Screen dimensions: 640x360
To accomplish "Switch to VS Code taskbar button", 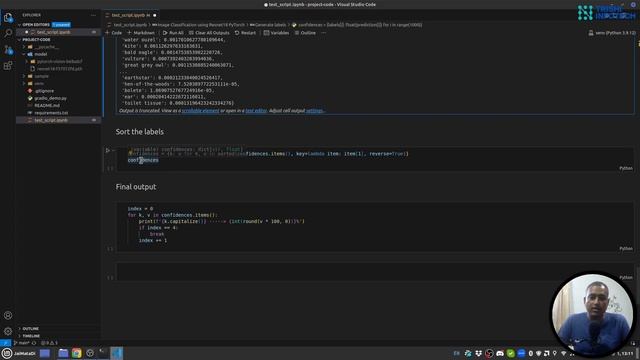I will 117,353.
